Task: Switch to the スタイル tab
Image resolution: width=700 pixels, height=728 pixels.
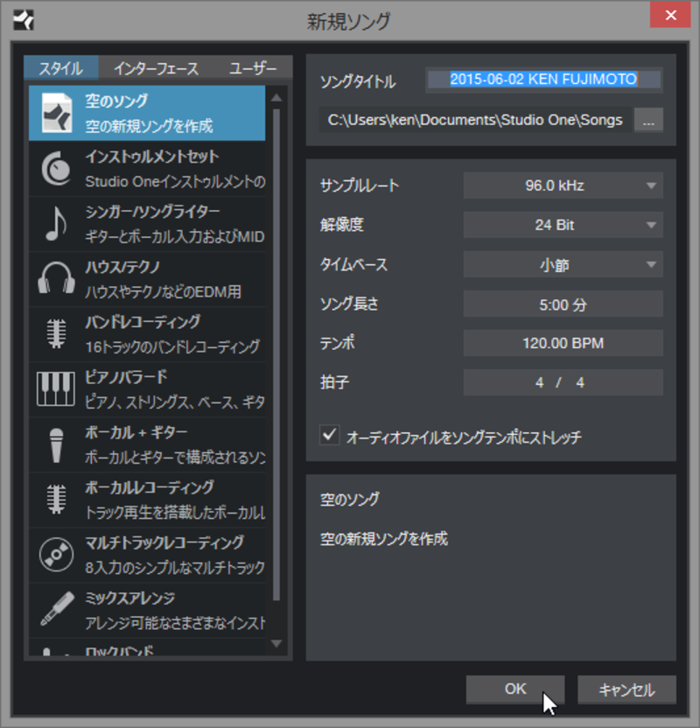Action: click(60, 69)
